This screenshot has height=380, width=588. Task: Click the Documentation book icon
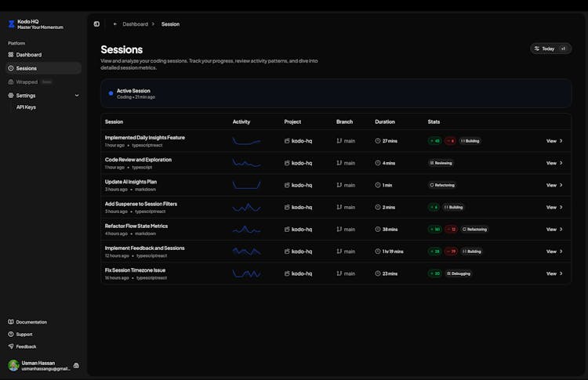(11, 322)
